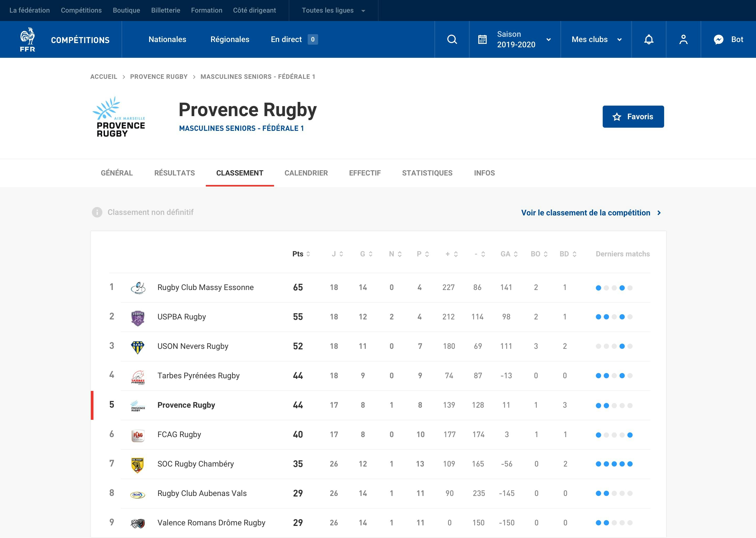
Task: Click Côté dirigeant in top bar
Action: tap(254, 10)
